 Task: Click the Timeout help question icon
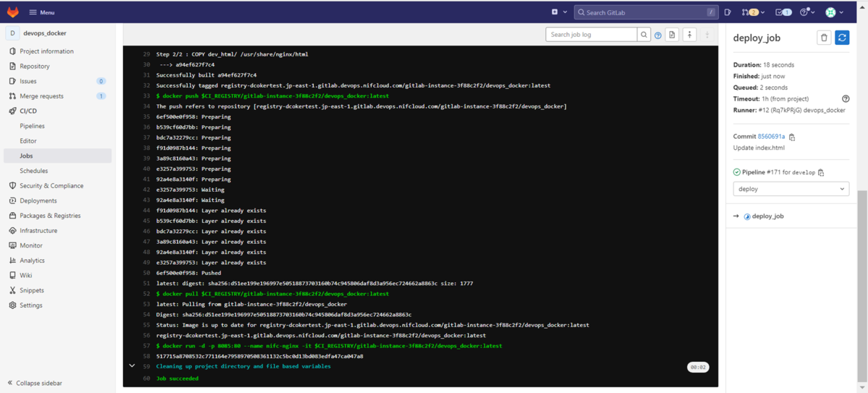coord(846,98)
